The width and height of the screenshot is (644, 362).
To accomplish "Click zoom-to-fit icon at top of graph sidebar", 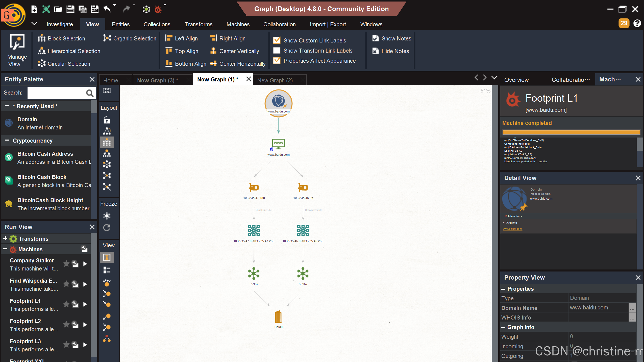I will coord(107,91).
